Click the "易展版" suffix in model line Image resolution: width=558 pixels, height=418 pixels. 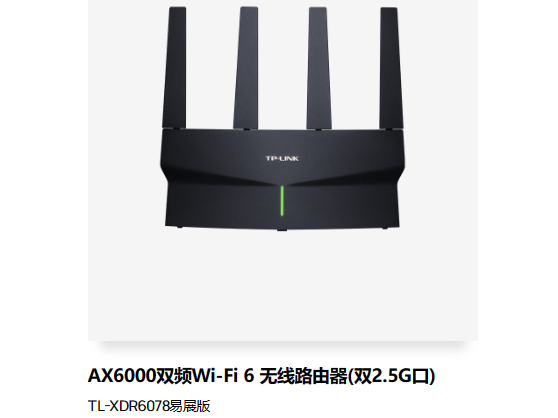coord(190,406)
